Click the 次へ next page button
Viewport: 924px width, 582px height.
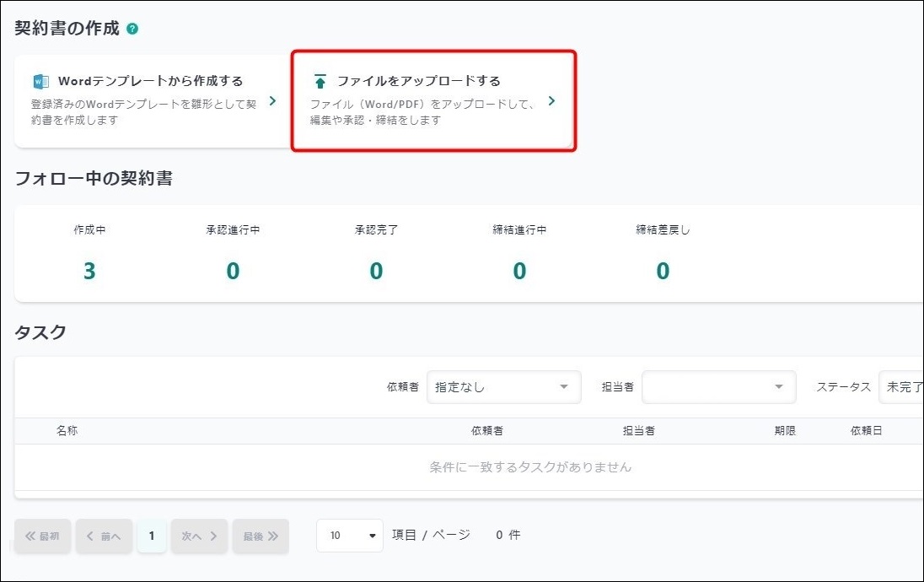(x=199, y=536)
